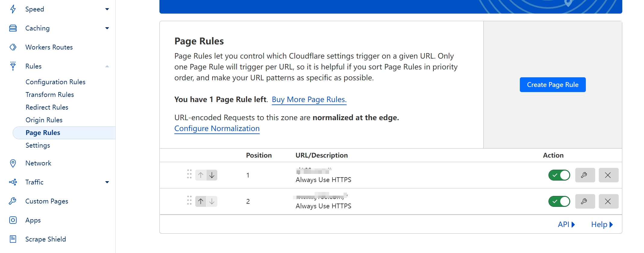Viewport: 644px width, 253px height.
Task: Open Redirect Rules in the sidebar
Action: pos(47,107)
